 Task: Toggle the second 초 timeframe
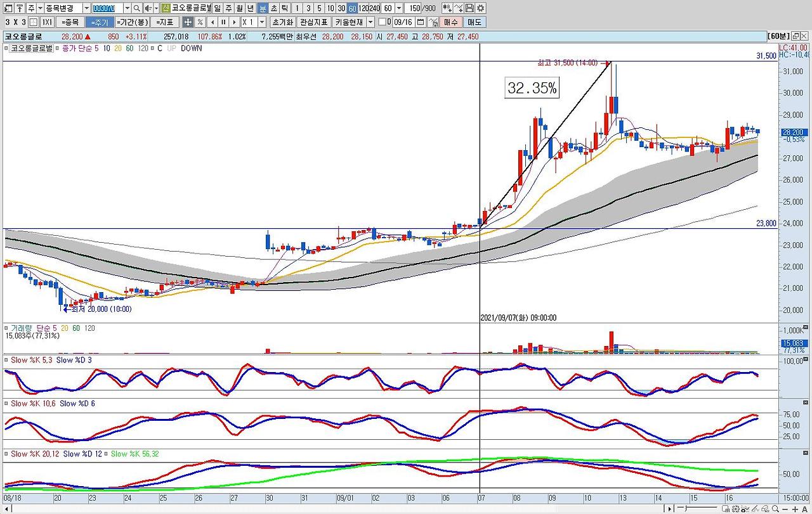click(x=273, y=8)
